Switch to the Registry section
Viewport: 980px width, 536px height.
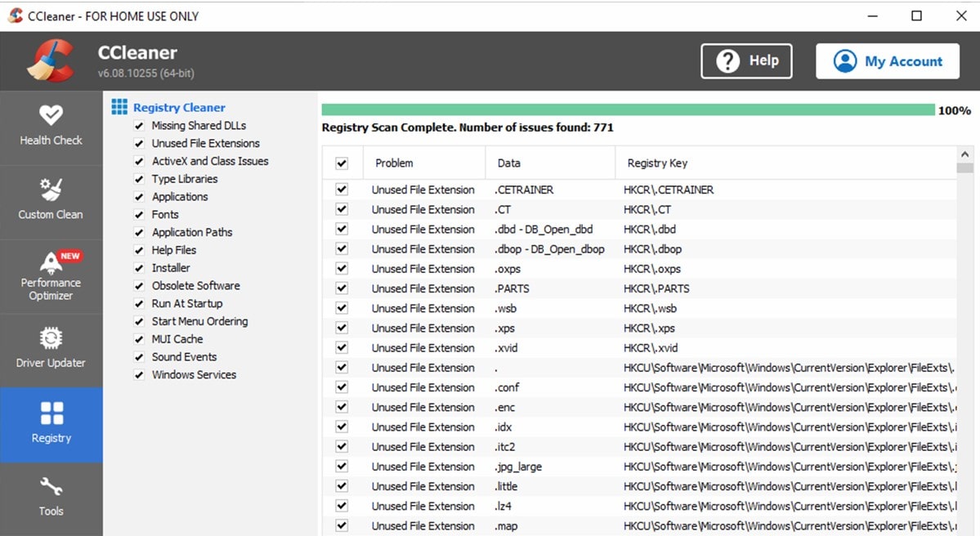tap(51, 424)
